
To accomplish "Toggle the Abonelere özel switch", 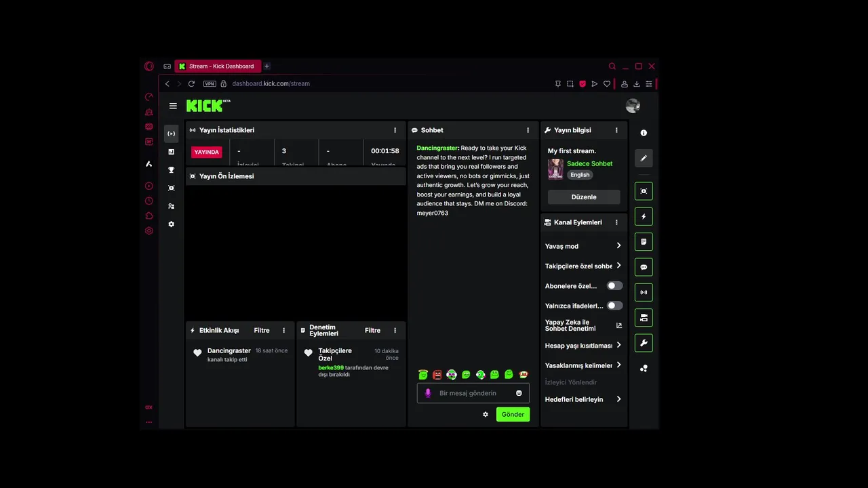I will point(614,286).
